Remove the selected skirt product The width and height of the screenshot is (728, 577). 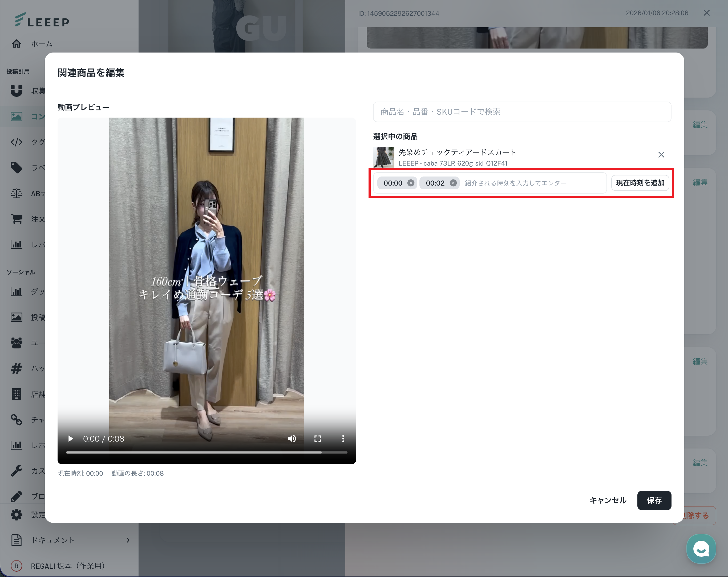(661, 155)
